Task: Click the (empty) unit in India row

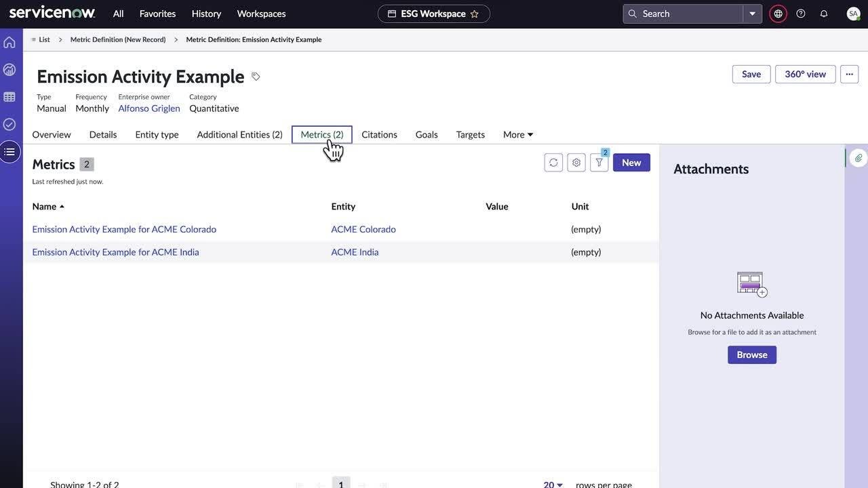Action: 586,252
